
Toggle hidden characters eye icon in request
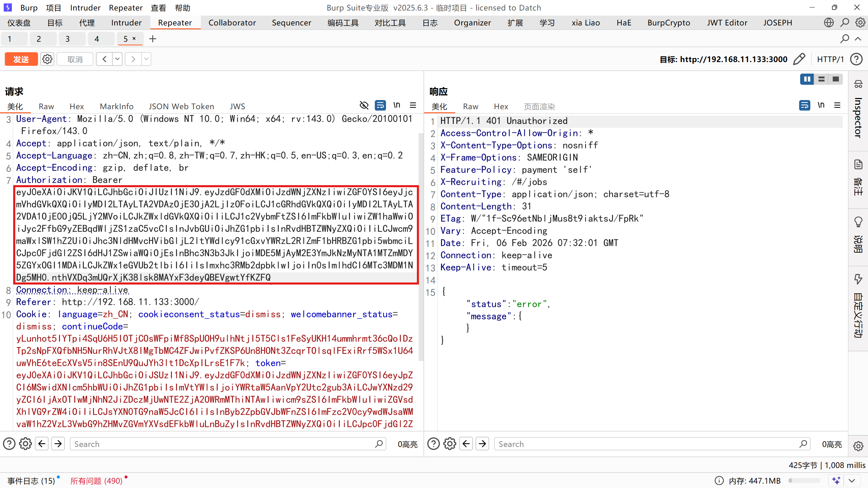pos(364,105)
